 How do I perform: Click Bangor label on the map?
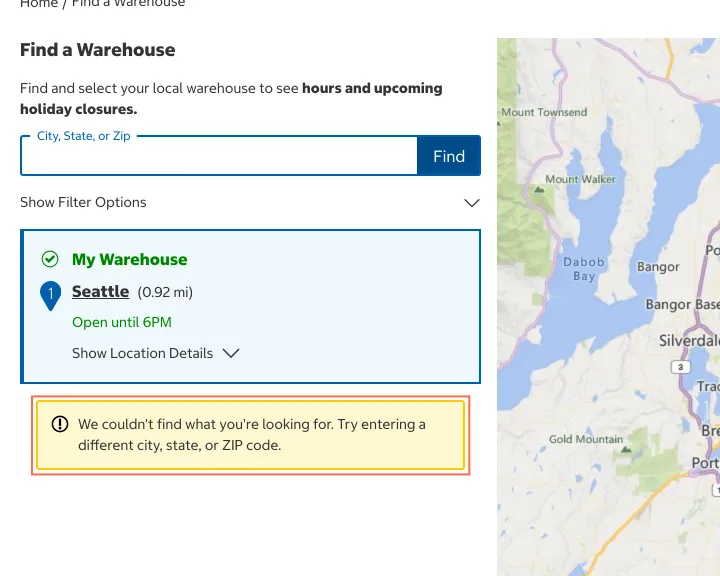click(x=658, y=267)
